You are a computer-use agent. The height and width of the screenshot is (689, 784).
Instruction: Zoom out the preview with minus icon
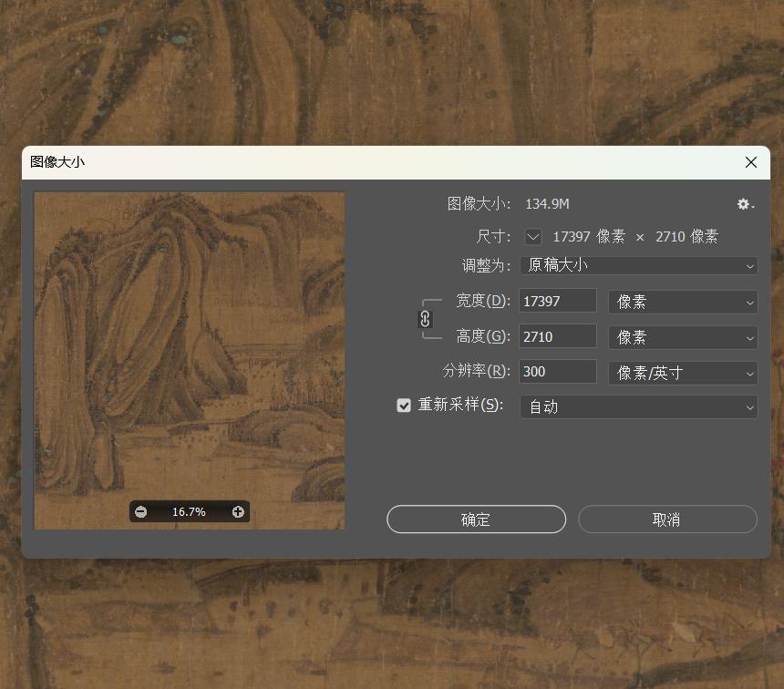pos(141,511)
